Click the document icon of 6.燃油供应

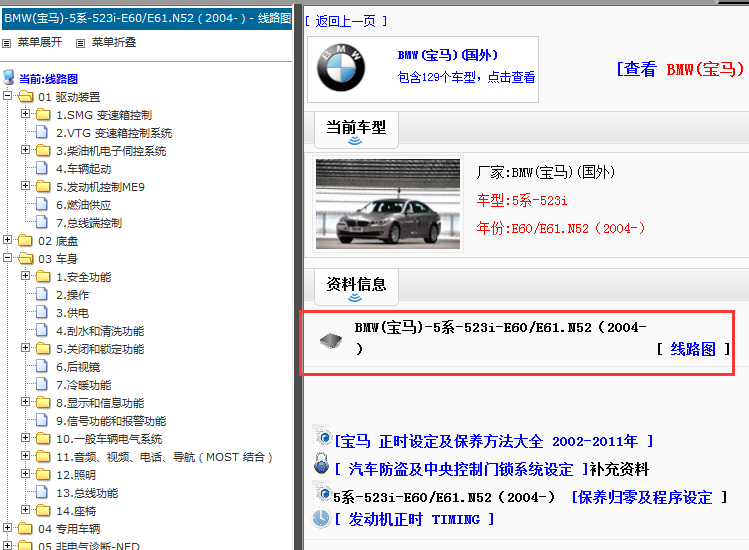click(x=42, y=204)
